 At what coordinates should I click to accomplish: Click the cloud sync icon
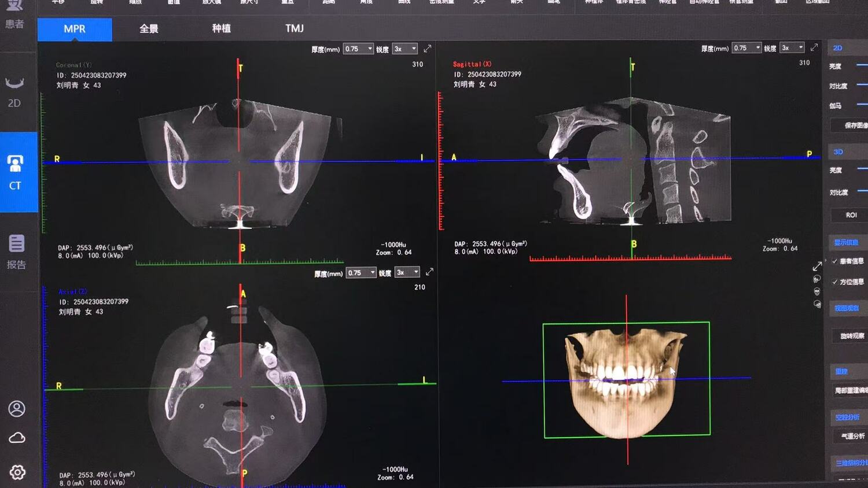(17, 438)
